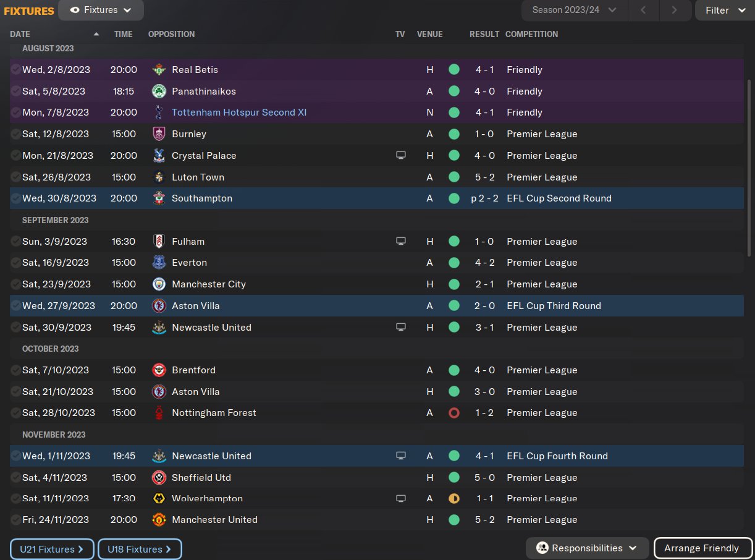755x560 pixels.
Task: Click the Tottenham Hotspur Second XI link
Action: (238, 112)
